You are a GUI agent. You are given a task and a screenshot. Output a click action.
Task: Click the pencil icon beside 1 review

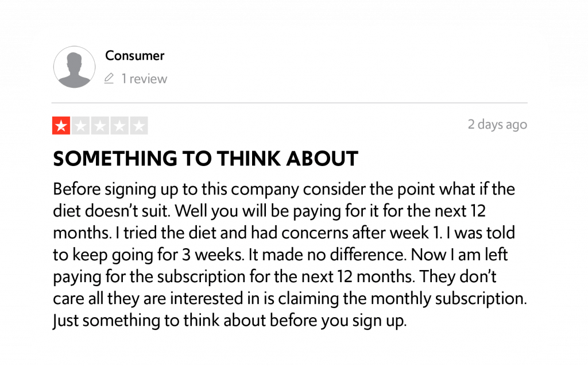point(109,79)
